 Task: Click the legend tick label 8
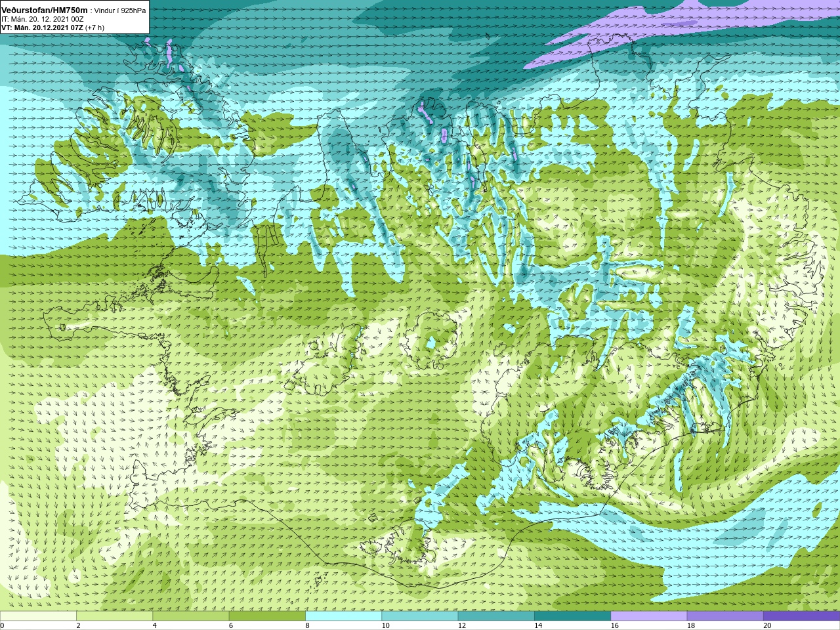pos(307,625)
